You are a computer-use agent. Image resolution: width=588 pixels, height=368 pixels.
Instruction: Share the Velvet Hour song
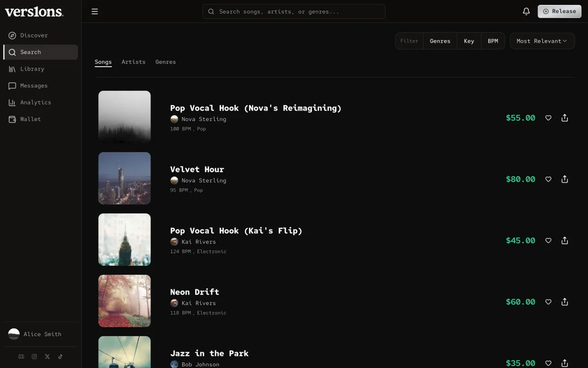click(565, 179)
